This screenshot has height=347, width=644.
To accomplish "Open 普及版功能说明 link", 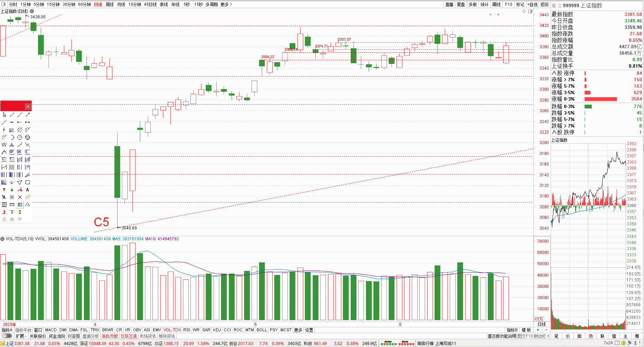I will (x=502, y=336).
